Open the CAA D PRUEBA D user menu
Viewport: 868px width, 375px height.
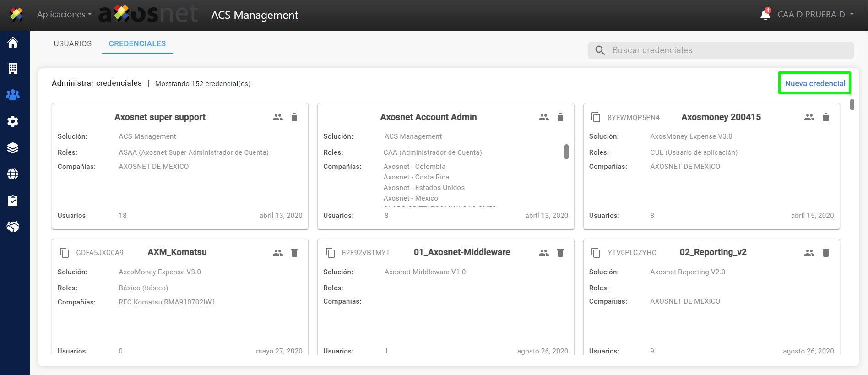(815, 15)
